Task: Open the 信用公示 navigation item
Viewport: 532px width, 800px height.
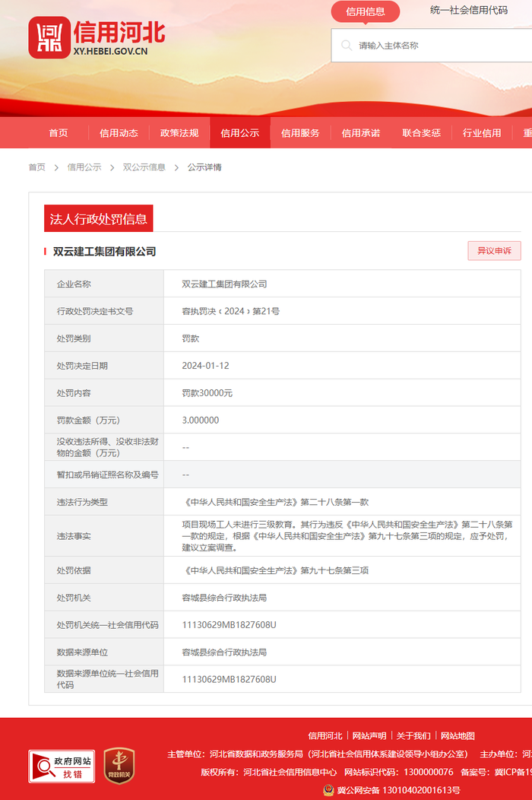Action: coord(239,133)
